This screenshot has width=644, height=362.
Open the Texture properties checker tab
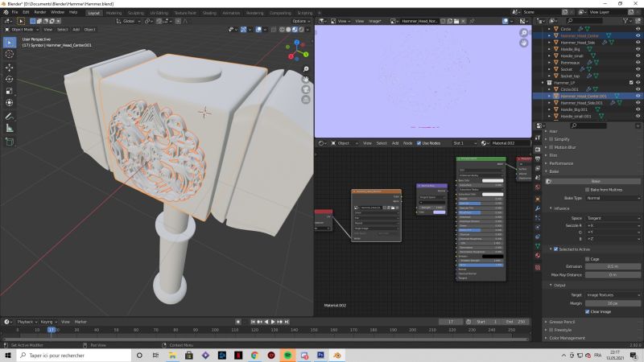[x=538, y=267]
